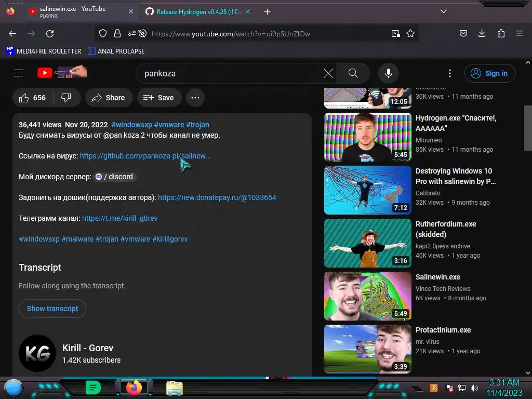The height and width of the screenshot is (399, 532).
Task: Open the #malware hashtag
Action: point(77,239)
